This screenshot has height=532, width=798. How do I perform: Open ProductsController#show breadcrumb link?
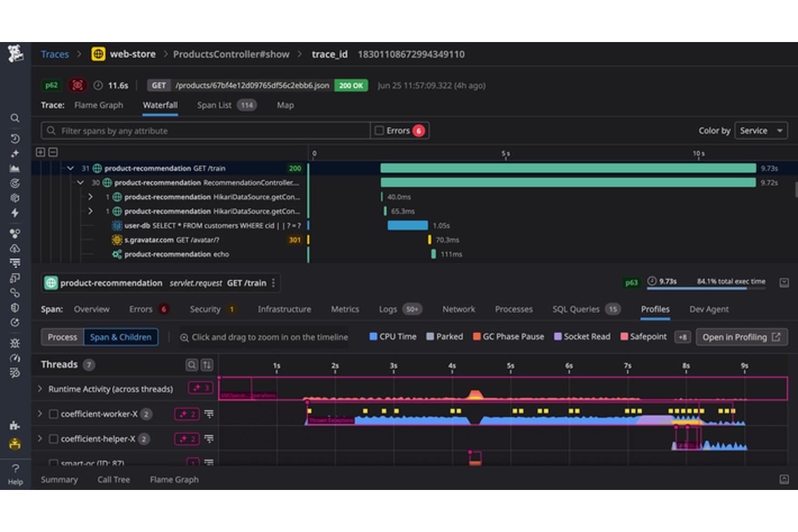point(231,54)
